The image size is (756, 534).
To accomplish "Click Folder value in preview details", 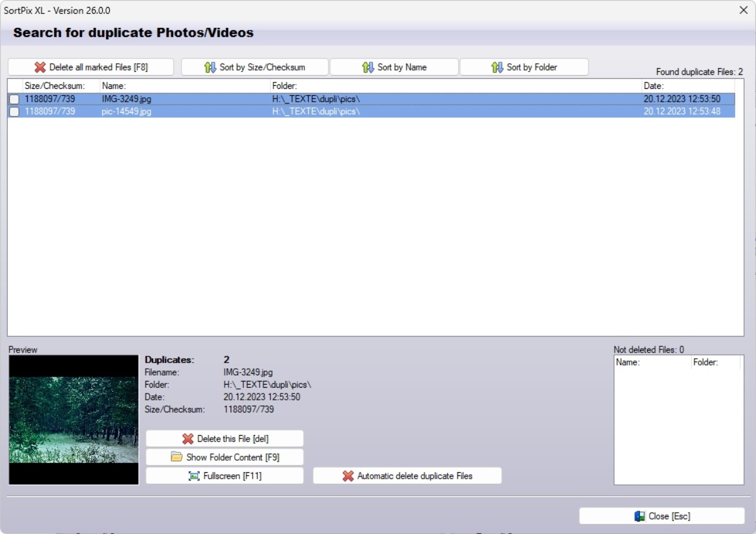I will 267,385.
